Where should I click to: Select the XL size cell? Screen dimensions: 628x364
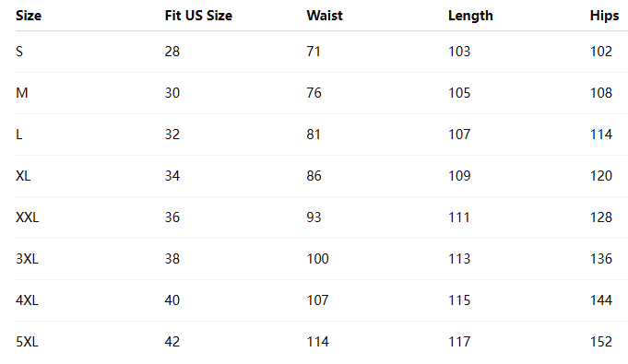(x=23, y=176)
